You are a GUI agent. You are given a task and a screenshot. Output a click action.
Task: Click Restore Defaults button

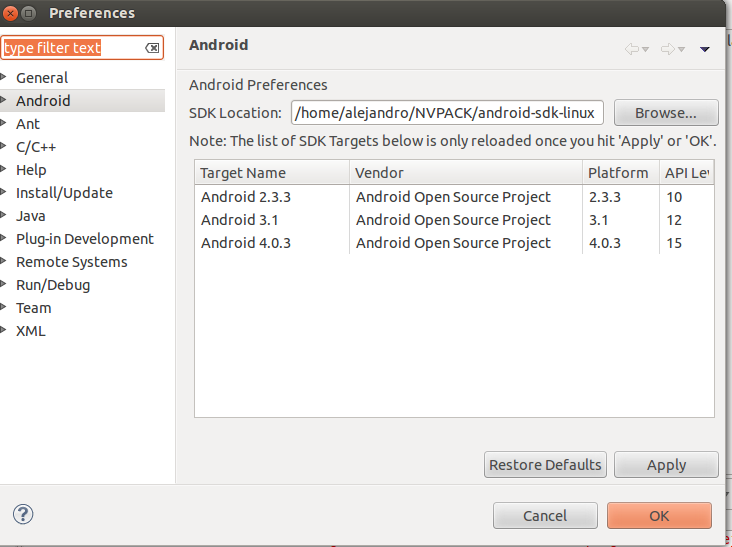[545, 465]
